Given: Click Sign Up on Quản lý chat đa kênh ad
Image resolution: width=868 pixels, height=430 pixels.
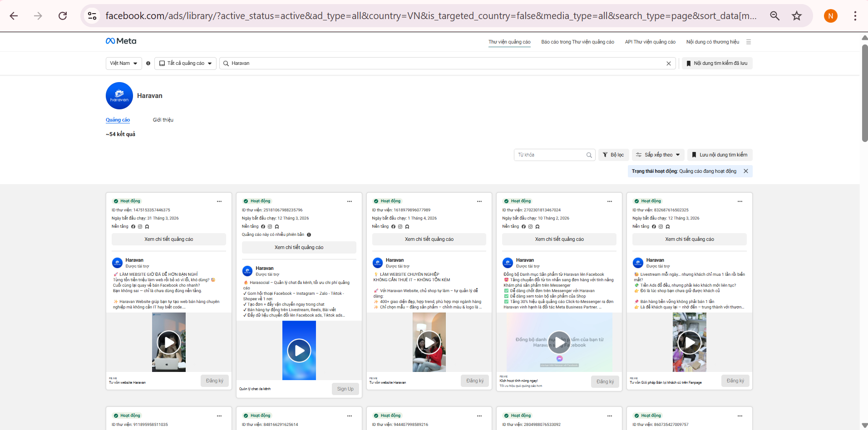Looking at the screenshot, I should [x=345, y=389].
